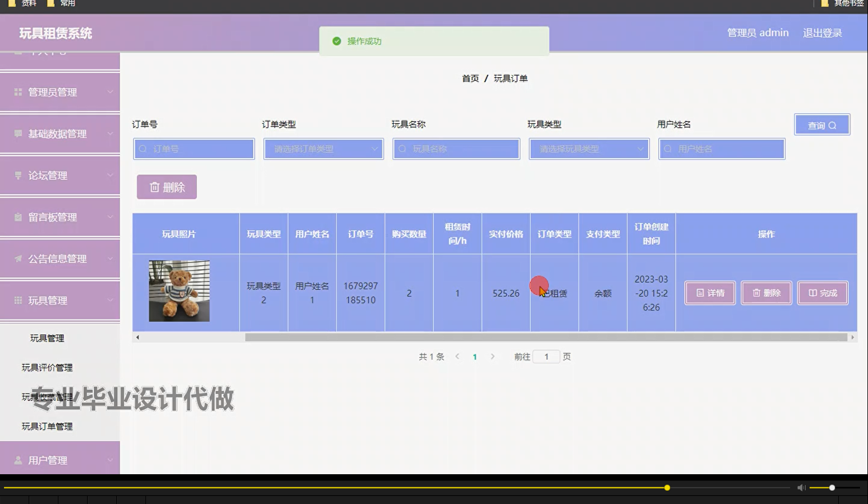Click 退出登录 to log out

tap(821, 33)
